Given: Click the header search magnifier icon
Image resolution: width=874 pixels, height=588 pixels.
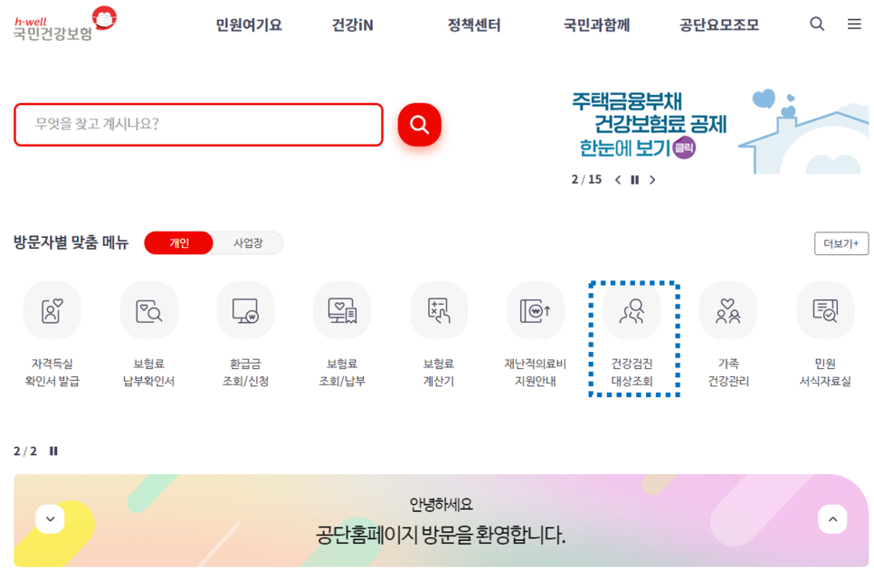Looking at the screenshot, I should (x=817, y=24).
